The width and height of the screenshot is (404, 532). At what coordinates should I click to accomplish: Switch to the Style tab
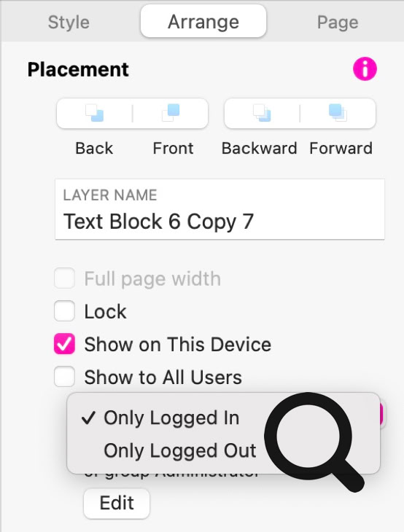[69, 23]
